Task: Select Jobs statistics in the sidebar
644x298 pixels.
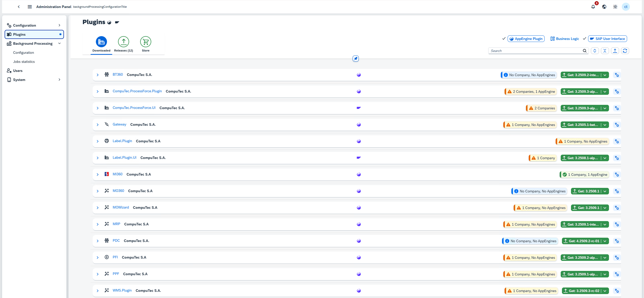Action: click(24, 62)
